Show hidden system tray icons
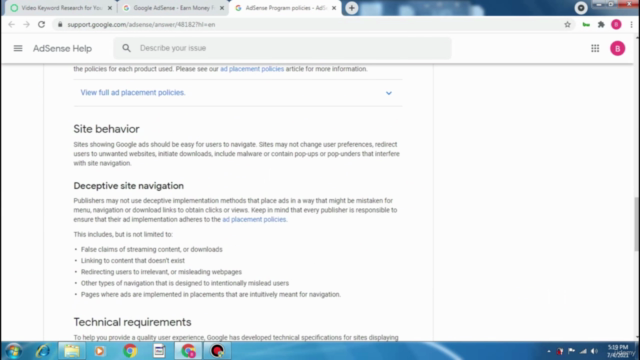The width and height of the screenshot is (640, 360). [x=549, y=351]
